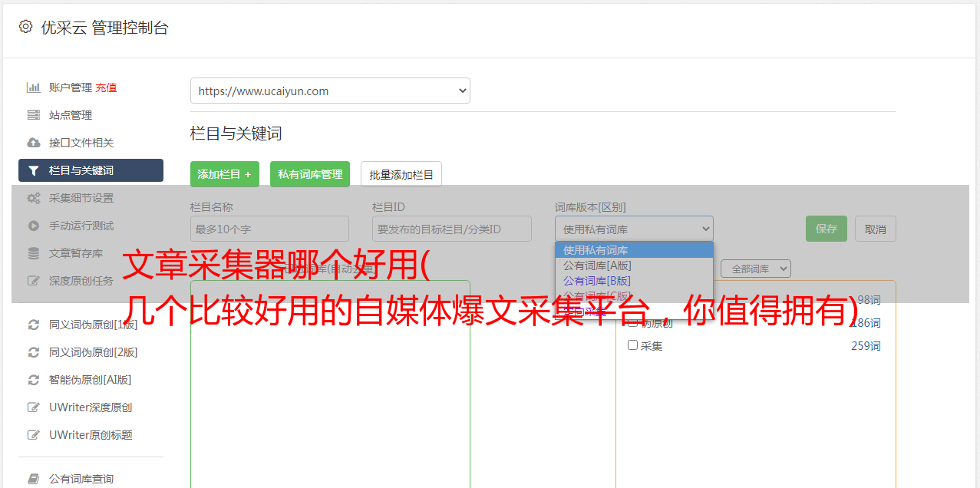Open the site URL dropdown https://www.ucaiyun.com
Viewport: 980px width, 488px height.
[x=330, y=91]
